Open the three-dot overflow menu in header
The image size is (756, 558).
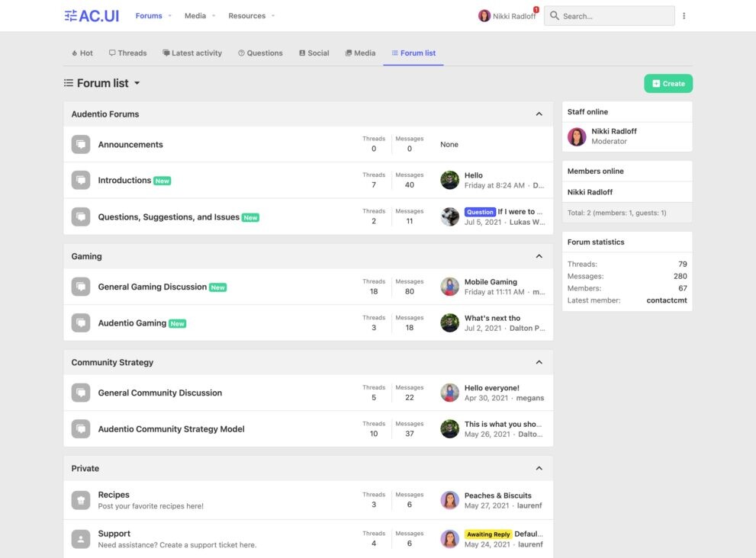(684, 15)
